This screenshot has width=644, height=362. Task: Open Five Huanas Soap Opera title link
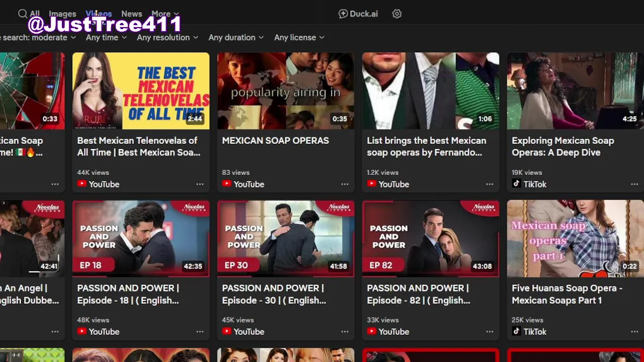[567, 294]
